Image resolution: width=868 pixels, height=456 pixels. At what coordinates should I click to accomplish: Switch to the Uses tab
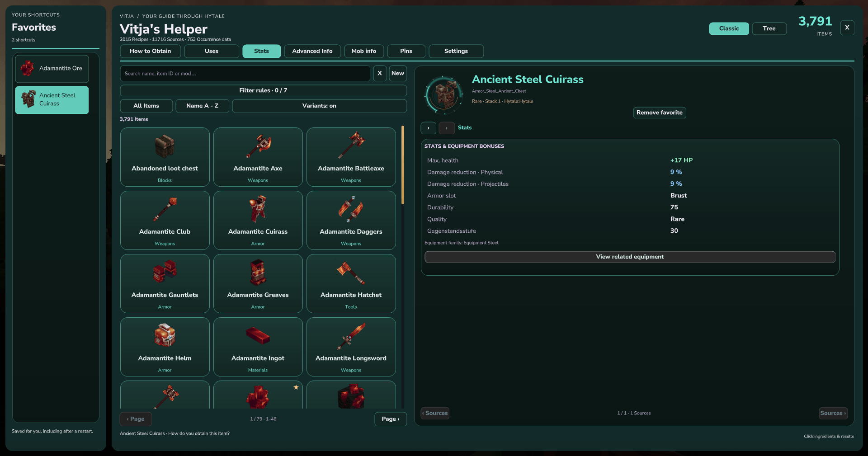[x=212, y=51]
